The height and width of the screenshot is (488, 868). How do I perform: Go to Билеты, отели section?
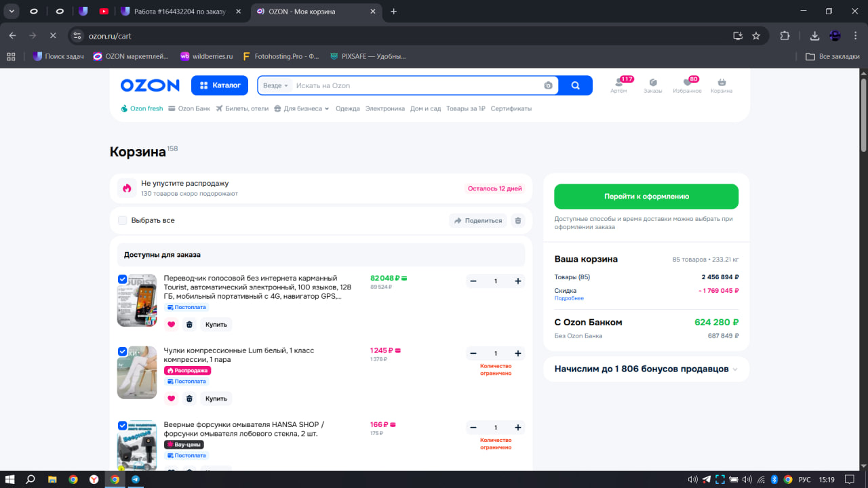(242, 108)
